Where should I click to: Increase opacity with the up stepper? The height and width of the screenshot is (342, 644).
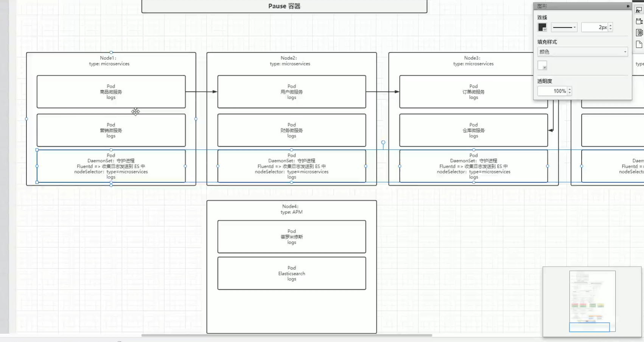pyautogui.click(x=569, y=89)
